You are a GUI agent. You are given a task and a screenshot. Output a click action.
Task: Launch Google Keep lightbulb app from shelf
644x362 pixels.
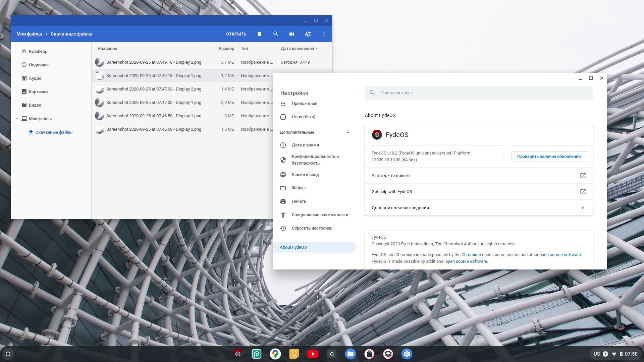294,354
